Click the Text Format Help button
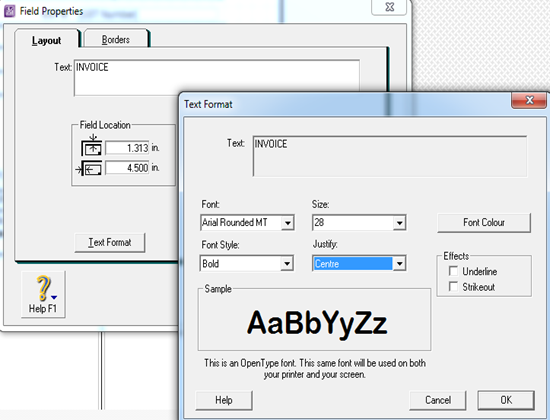 pos(224,400)
